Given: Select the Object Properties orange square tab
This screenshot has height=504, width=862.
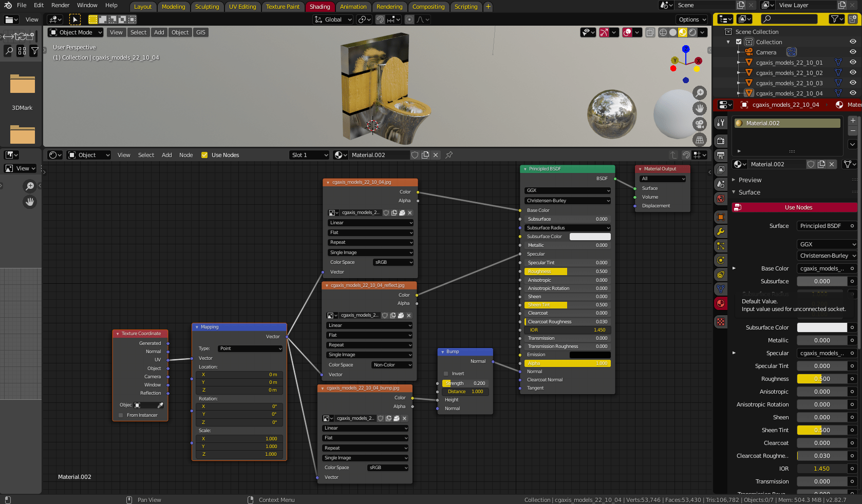Looking at the screenshot, I should [721, 217].
